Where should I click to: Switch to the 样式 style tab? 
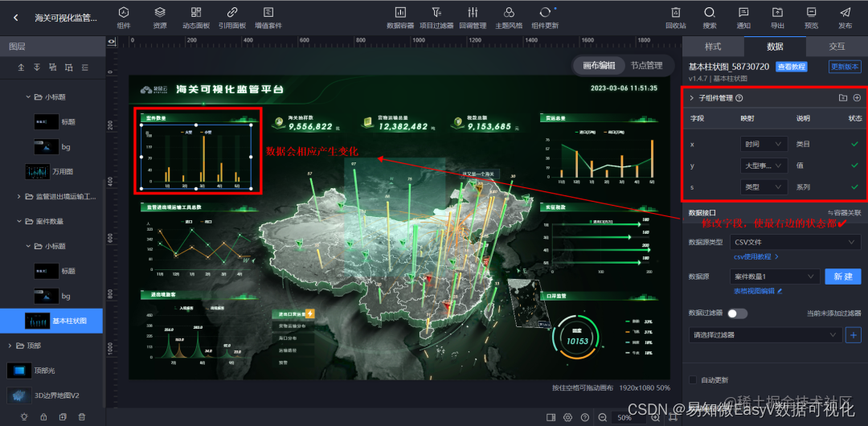(x=713, y=47)
